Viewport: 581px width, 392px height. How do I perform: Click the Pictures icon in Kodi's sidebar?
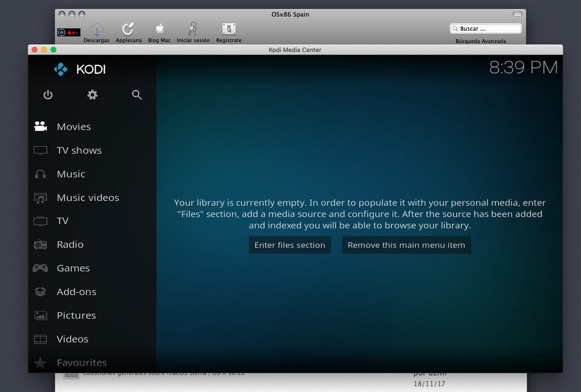[41, 315]
